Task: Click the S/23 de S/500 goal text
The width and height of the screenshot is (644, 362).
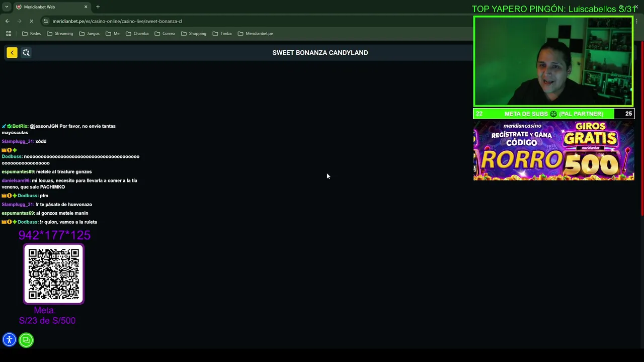Action: tap(47, 320)
